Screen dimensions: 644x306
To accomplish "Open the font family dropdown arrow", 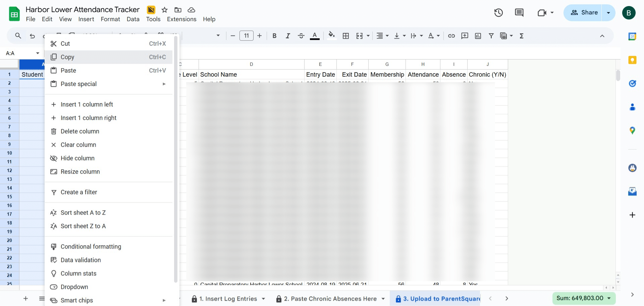I will (218, 36).
